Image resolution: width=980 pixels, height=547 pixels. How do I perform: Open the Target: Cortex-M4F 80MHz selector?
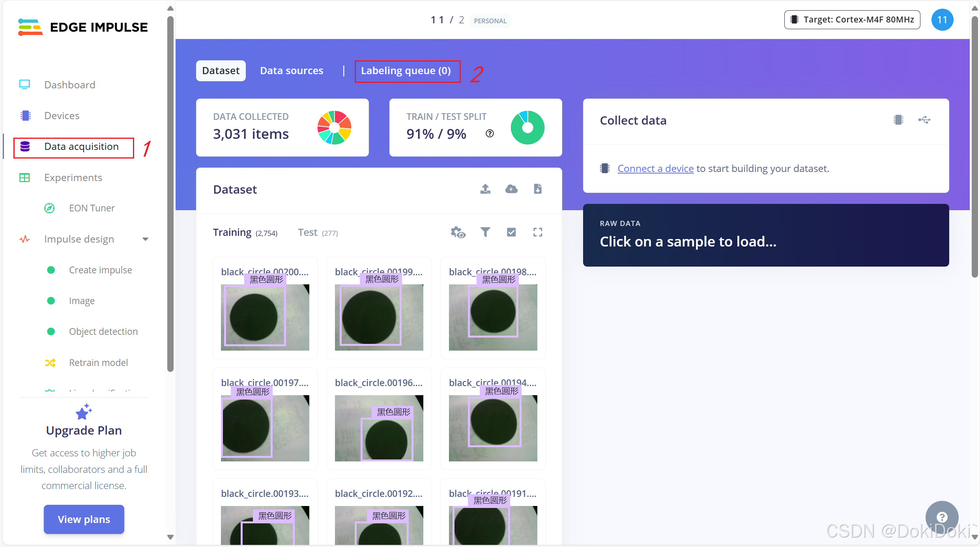(x=852, y=20)
